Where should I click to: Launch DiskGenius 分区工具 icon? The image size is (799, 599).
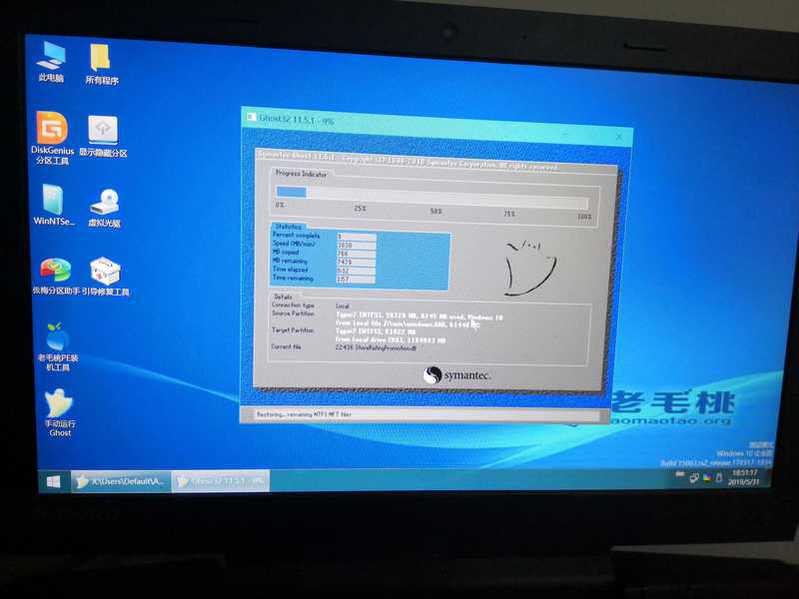point(52,138)
